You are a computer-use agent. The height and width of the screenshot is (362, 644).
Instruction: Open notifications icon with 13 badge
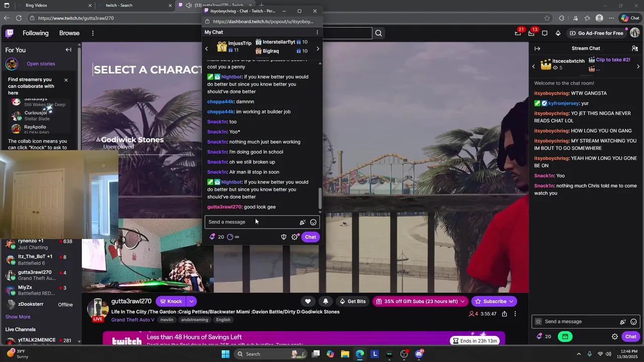(x=531, y=33)
